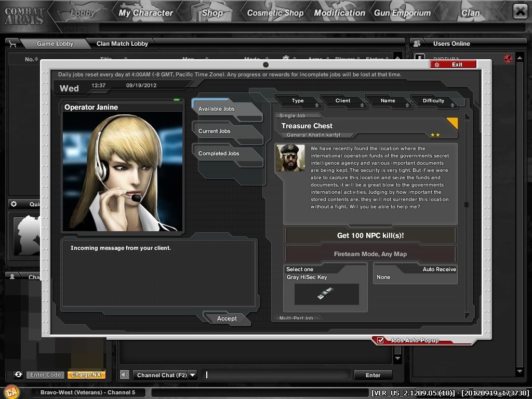
Task: Toggle the Jobs Auto Popup checkbox
Action: tap(381, 340)
